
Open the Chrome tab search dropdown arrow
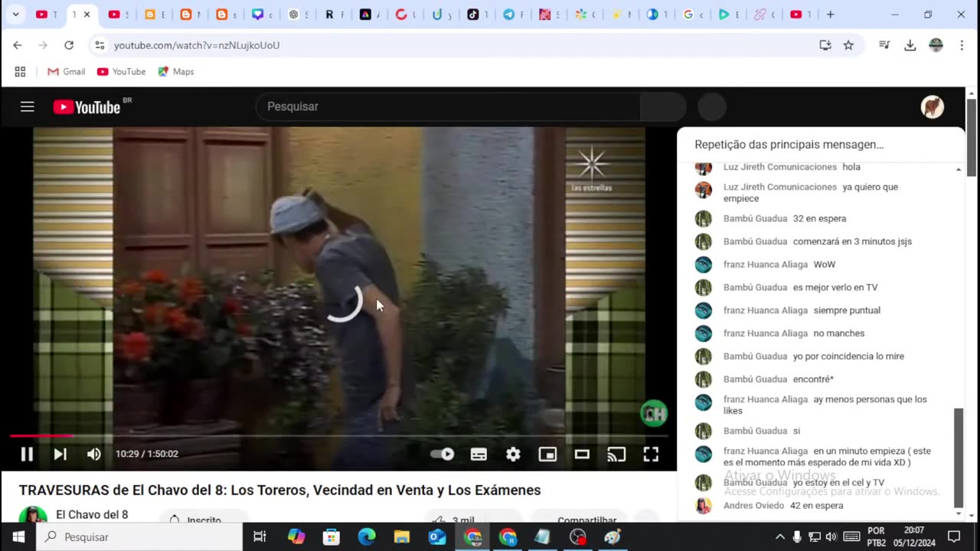(x=15, y=15)
